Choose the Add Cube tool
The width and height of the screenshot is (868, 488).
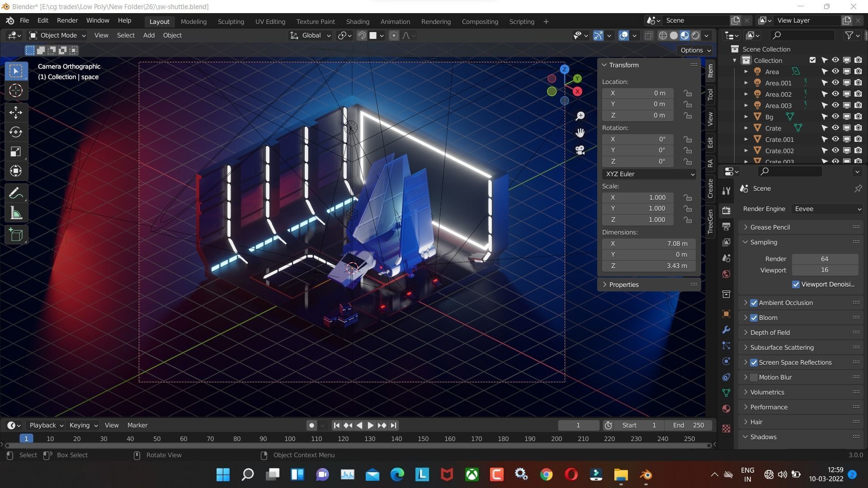[x=16, y=235]
